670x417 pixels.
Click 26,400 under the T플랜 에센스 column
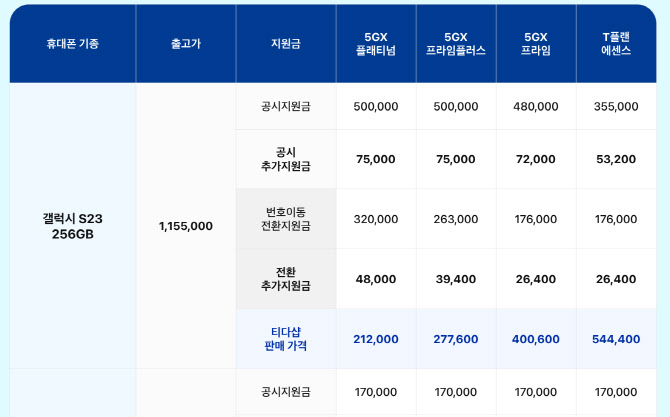click(x=616, y=279)
